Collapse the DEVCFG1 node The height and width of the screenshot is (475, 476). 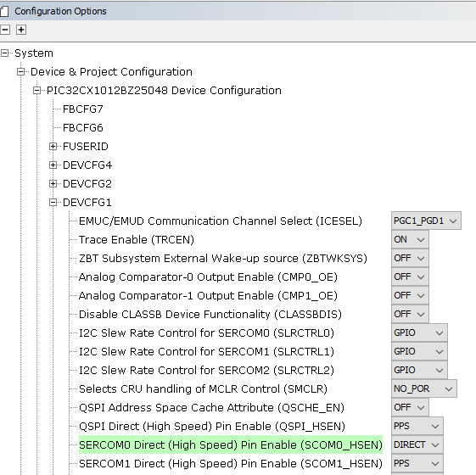pyautogui.click(x=53, y=203)
